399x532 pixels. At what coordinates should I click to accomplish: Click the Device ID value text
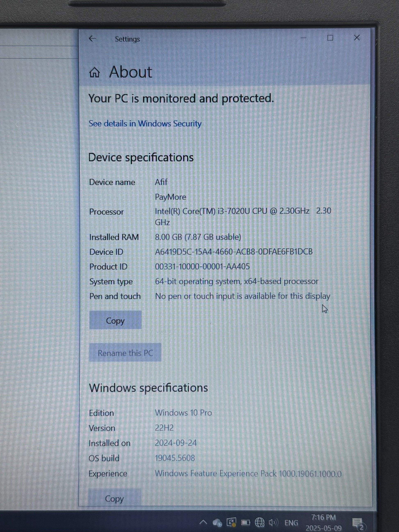pyautogui.click(x=234, y=252)
